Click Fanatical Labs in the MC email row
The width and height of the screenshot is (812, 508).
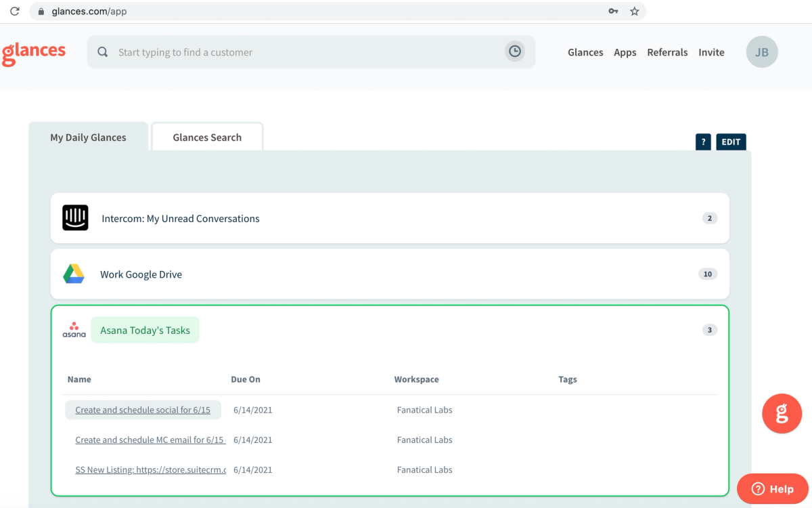425,440
